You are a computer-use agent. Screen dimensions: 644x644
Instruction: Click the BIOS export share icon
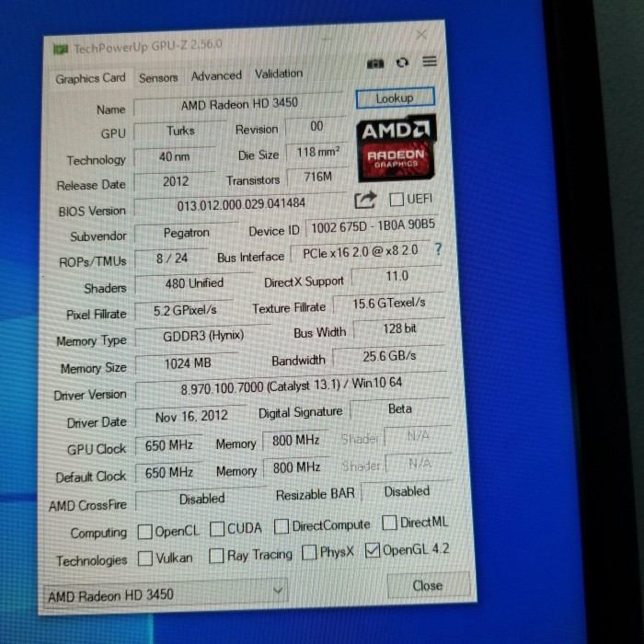click(365, 200)
